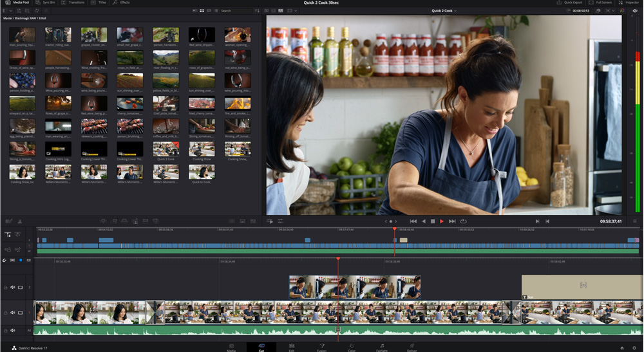Open the Edit page

[x=292, y=347]
